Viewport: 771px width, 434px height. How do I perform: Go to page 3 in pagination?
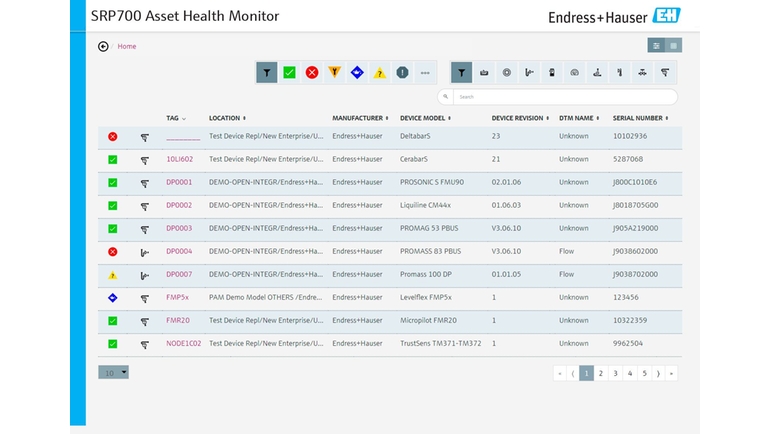coord(615,374)
